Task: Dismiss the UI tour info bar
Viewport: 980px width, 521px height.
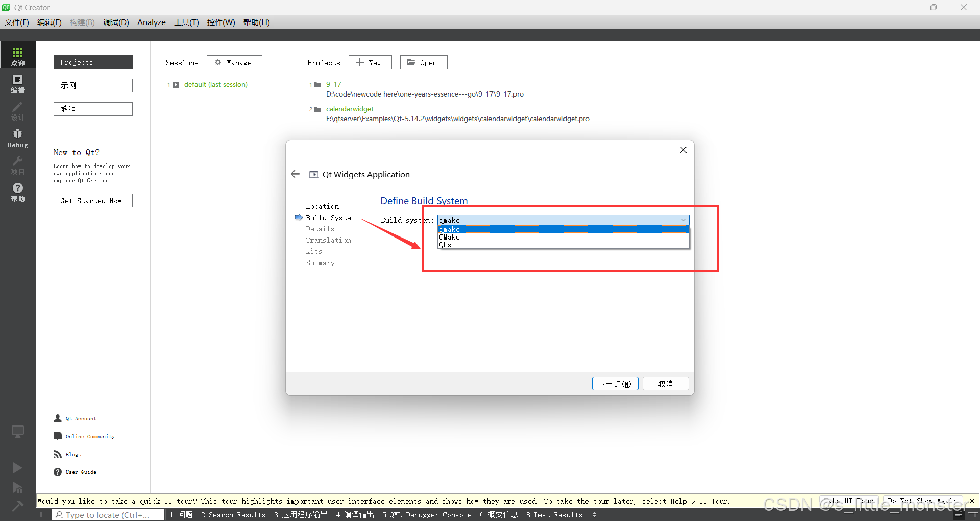Action: 972,501
